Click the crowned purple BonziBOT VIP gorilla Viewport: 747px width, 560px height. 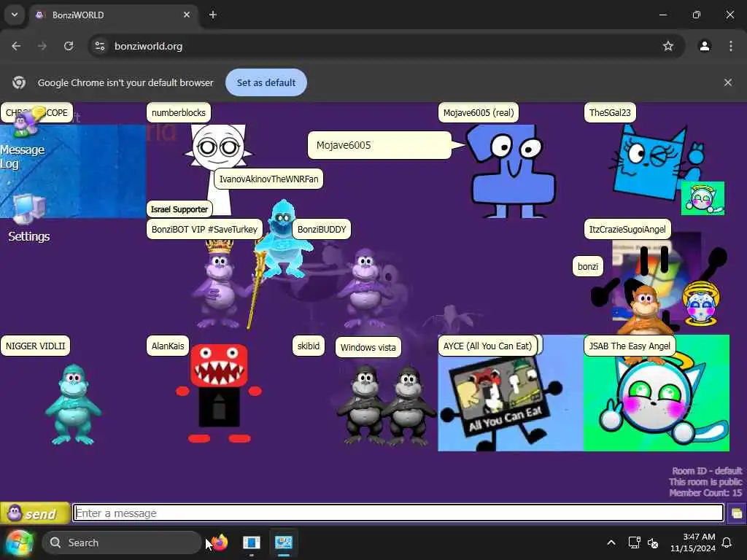(220, 285)
